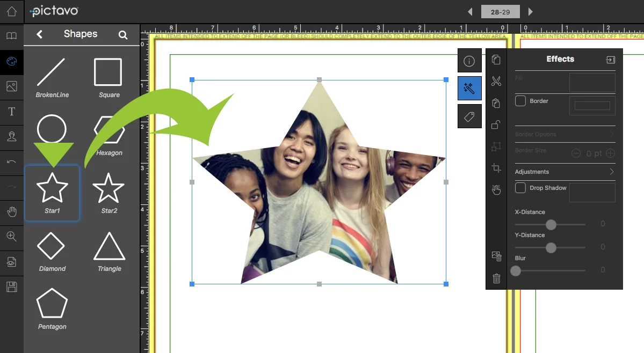Go to previous page spread arrow
Screen dimensions: 644x353
point(470,12)
